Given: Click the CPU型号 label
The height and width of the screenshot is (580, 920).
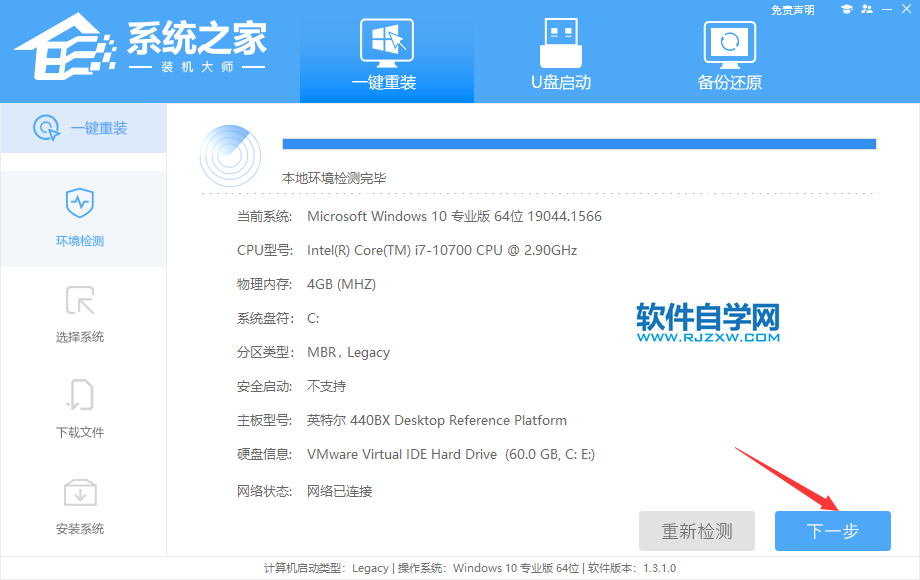Looking at the screenshot, I should point(265,250).
